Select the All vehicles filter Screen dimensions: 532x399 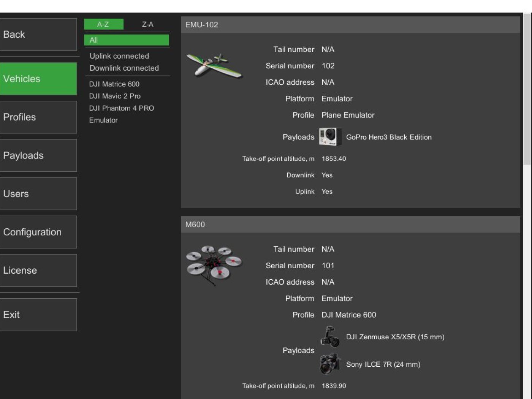(x=126, y=40)
